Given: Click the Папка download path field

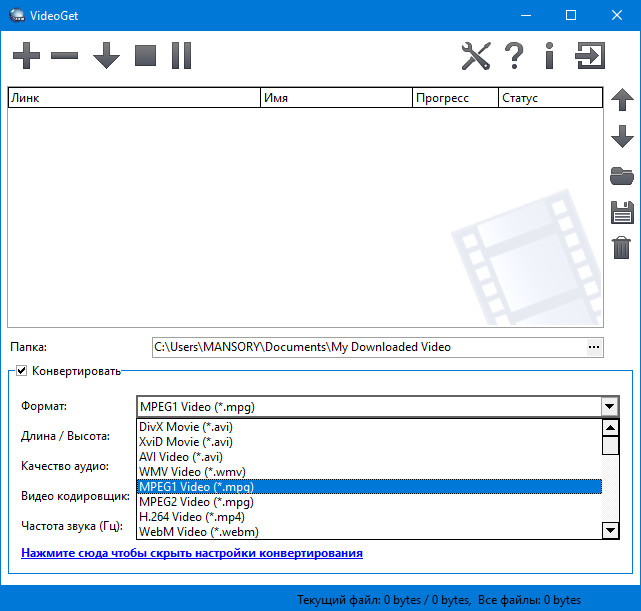Looking at the screenshot, I should [367, 347].
